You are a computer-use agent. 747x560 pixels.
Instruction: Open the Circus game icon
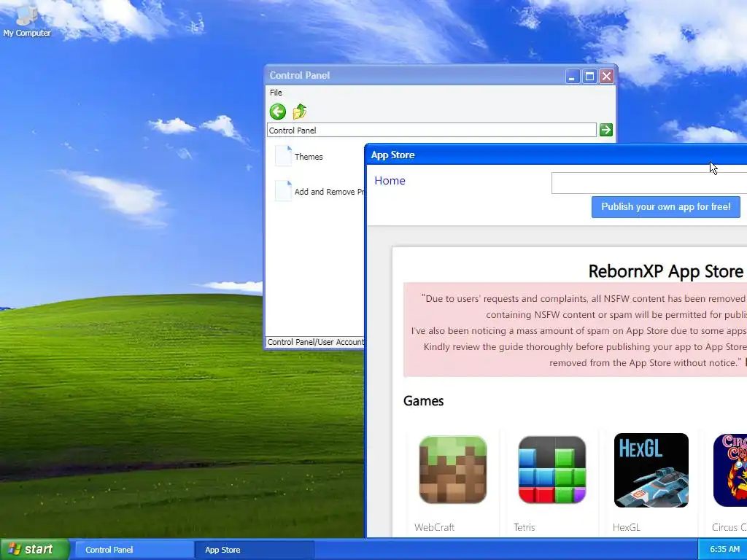pos(729,470)
